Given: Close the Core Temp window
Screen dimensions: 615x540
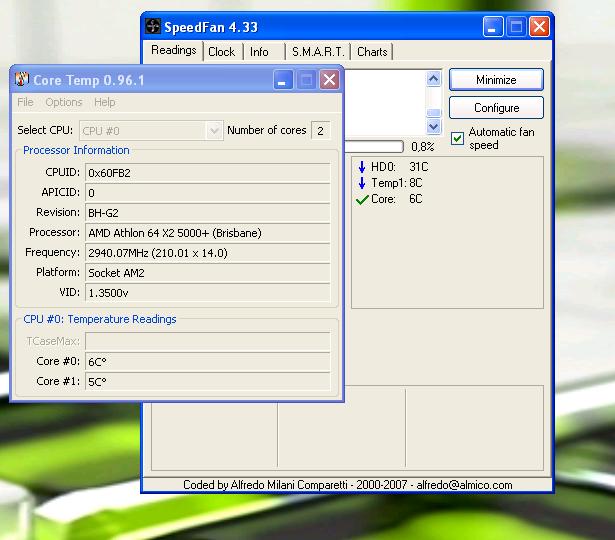Looking at the screenshot, I should click(329, 80).
